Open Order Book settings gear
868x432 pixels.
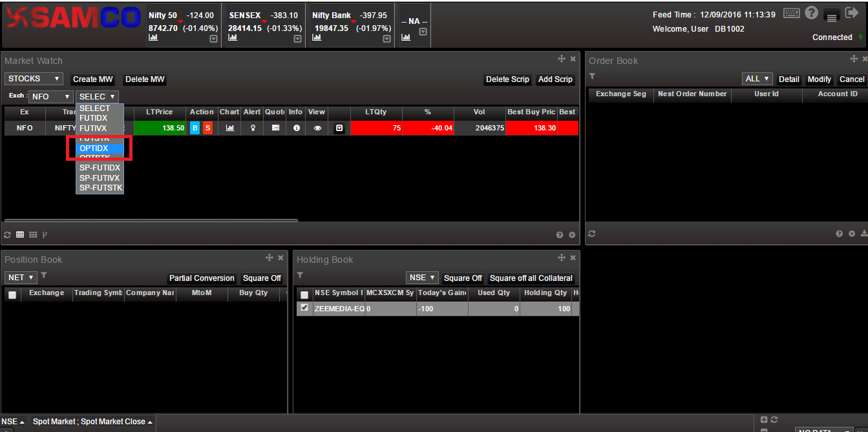[852, 234]
